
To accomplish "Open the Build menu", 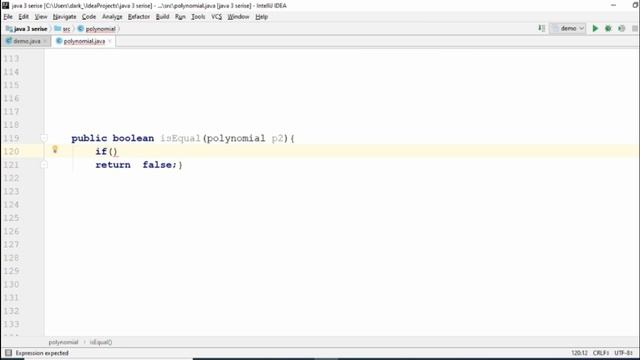I will click(162, 17).
